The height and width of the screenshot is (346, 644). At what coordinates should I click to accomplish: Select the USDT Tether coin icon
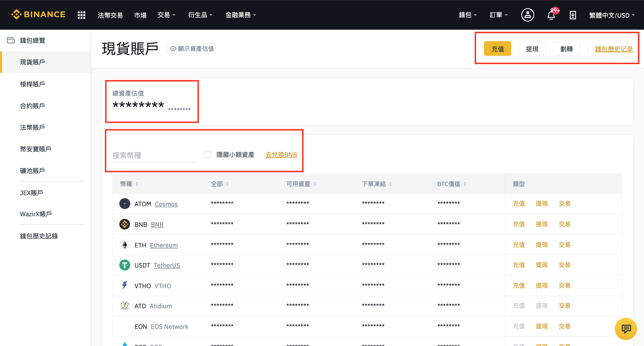125,265
